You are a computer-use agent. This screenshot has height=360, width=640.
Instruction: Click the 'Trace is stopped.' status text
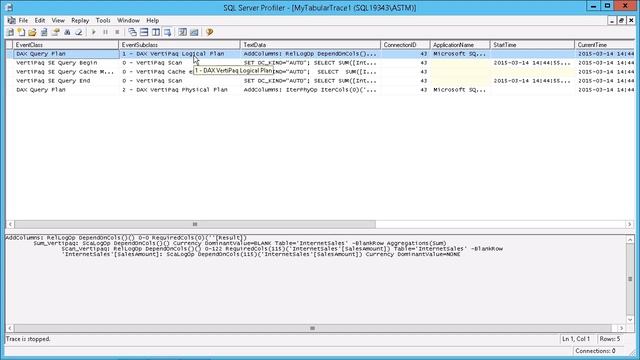(28, 339)
